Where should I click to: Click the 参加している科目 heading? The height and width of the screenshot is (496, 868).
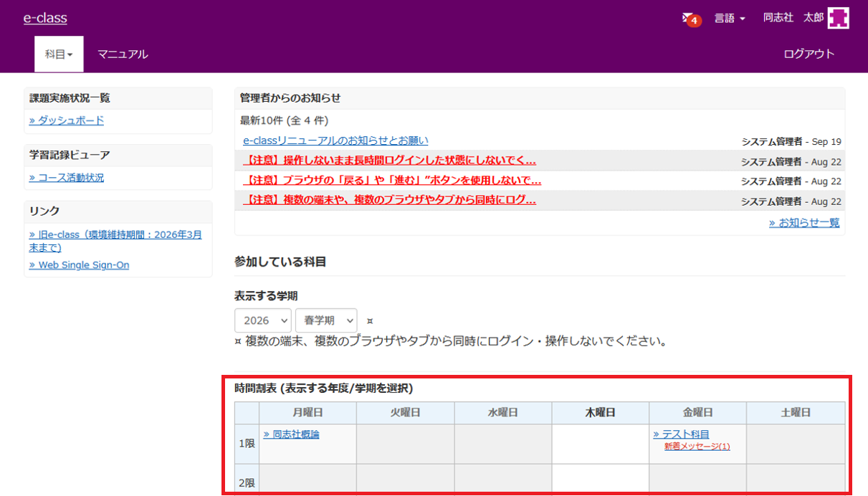(x=280, y=262)
